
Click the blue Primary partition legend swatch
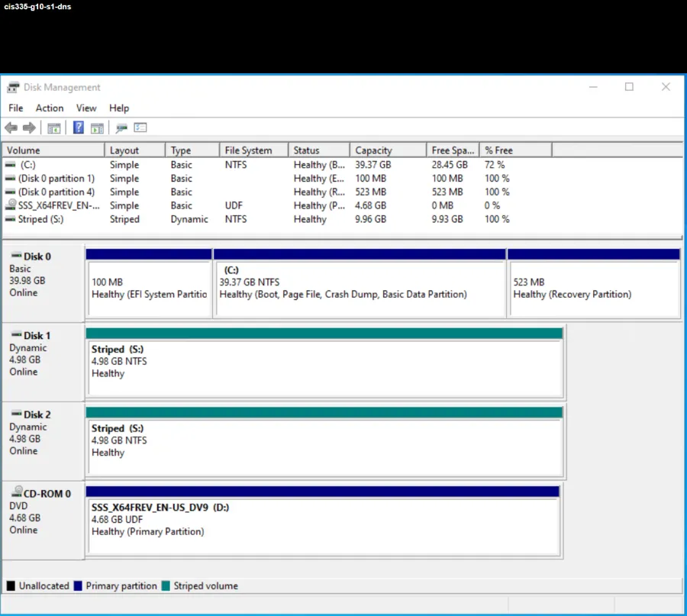tap(78, 585)
